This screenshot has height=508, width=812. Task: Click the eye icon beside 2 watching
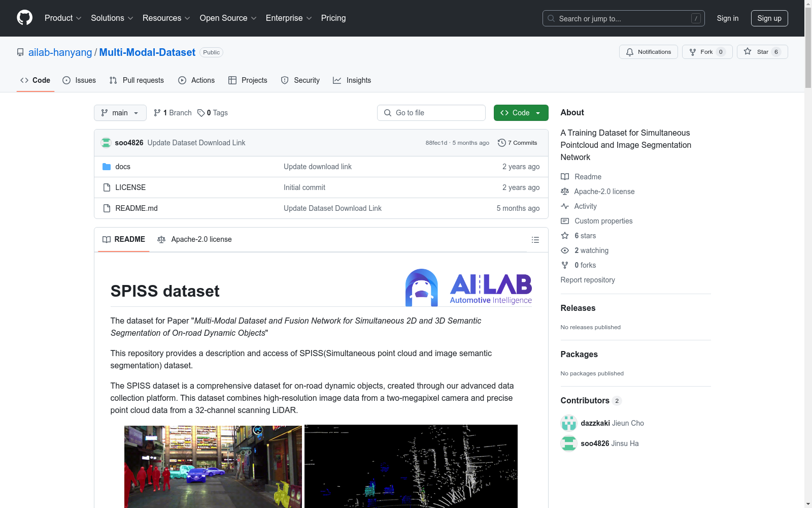tap(565, 250)
